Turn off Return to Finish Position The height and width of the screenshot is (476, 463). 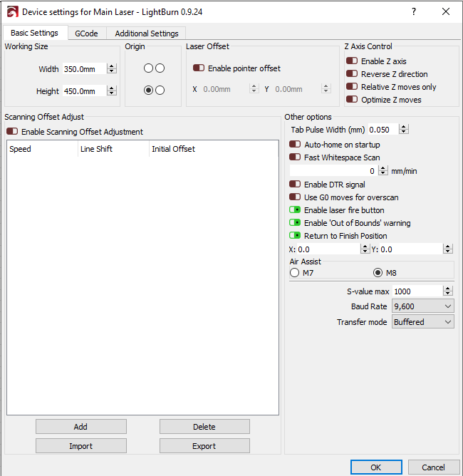(295, 236)
